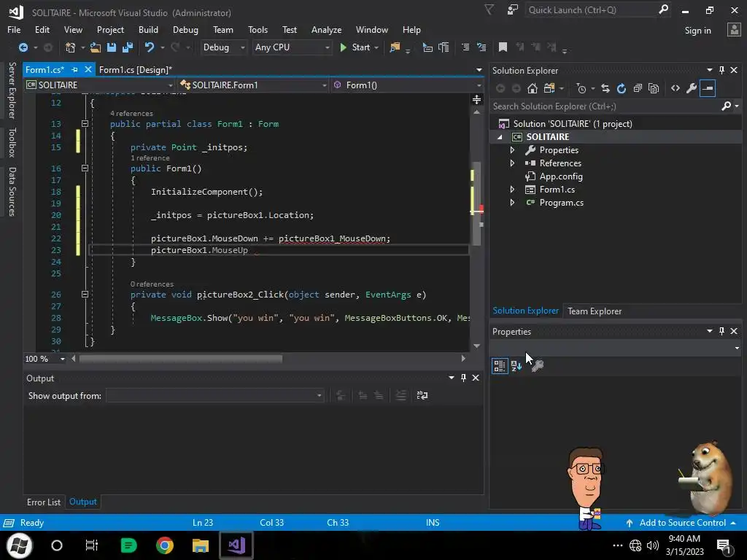747x560 pixels.
Task: Click Add to Source Control in status bar
Action: 682,522
